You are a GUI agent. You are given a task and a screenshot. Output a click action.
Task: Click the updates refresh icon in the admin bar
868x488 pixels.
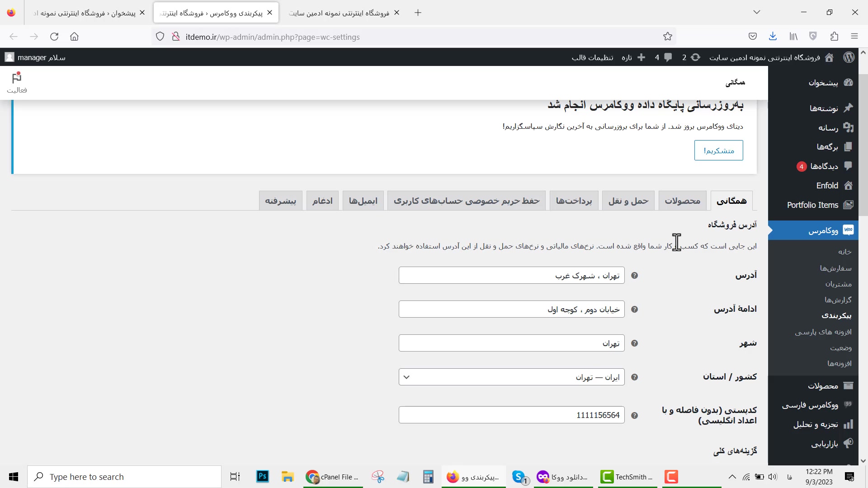[695, 57]
